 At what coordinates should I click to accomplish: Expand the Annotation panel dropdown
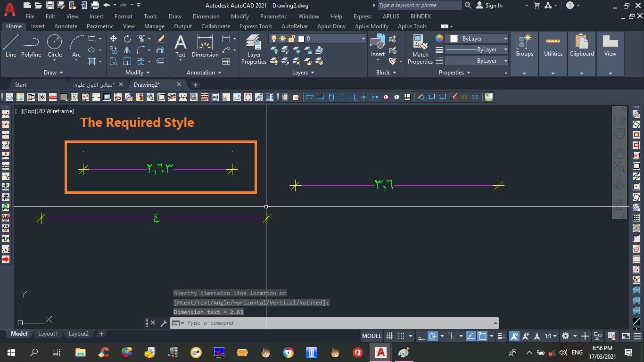pyautogui.click(x=204, y=73)
